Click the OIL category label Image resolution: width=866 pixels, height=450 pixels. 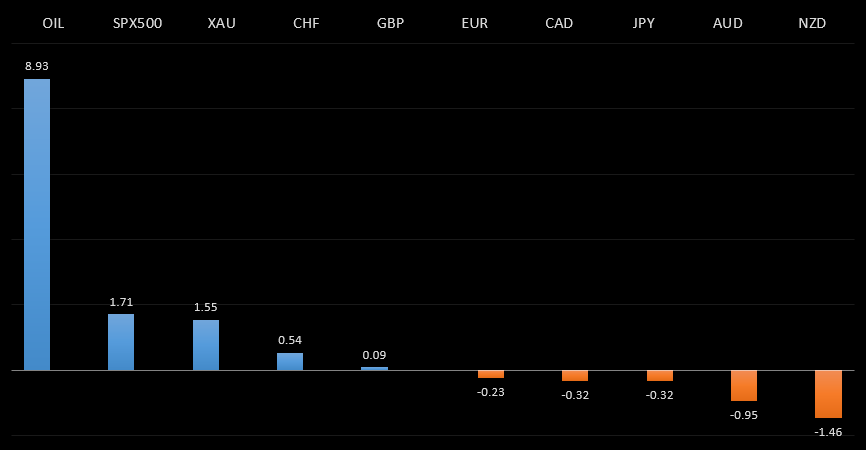point(53,23)
